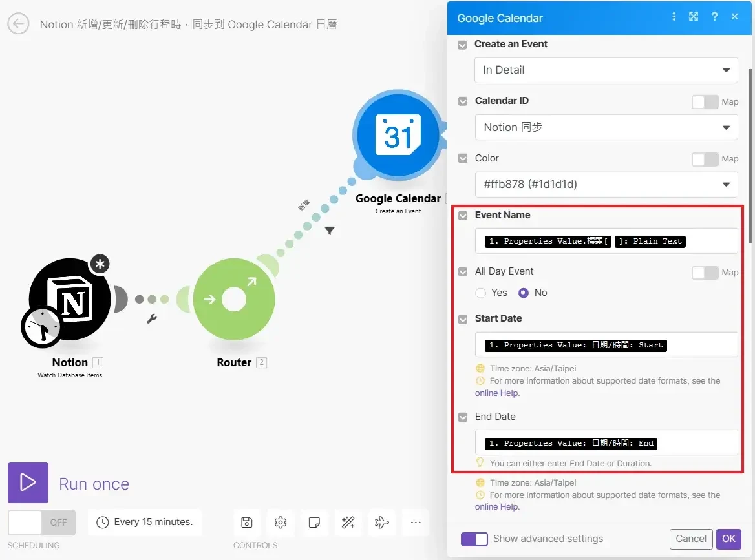The height and width of the screenshot is (560, 755).
Task: Toggle the Color Map switch
Action: point(705,160)
